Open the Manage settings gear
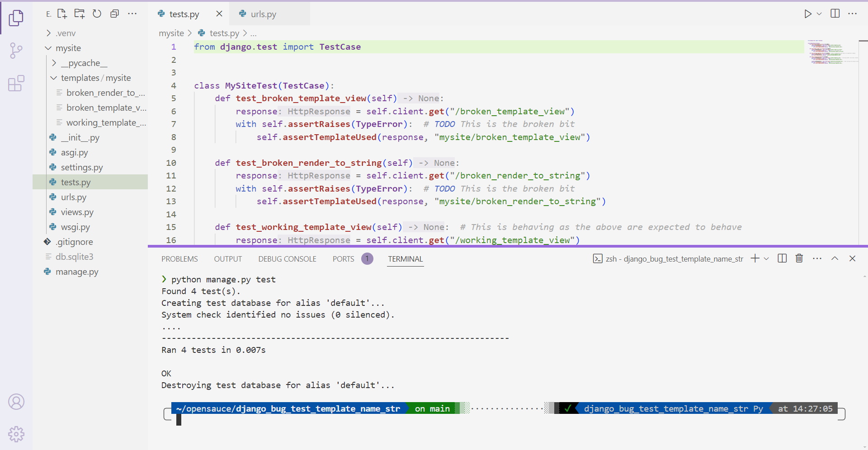The image size is (868, 450). point(16,434)
